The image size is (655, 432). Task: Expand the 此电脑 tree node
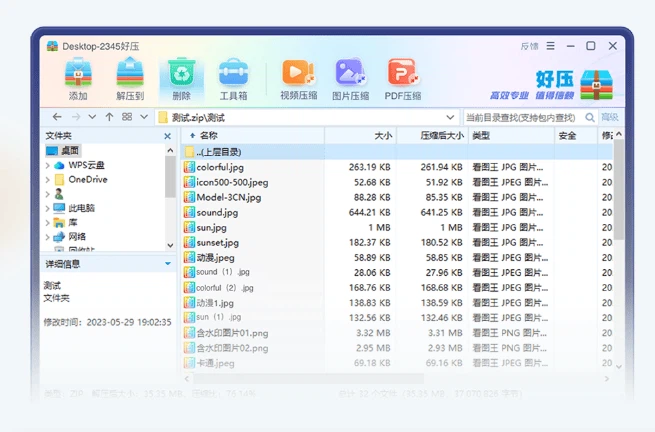[x=48, y=208]
